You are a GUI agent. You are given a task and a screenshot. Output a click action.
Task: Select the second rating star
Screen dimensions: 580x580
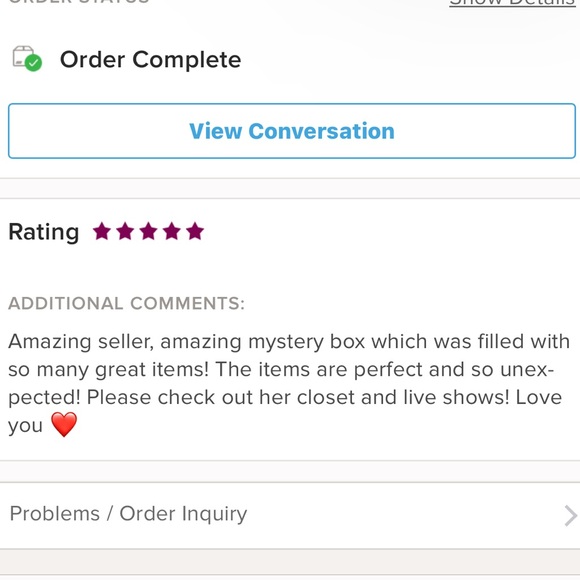click(125, 232)
